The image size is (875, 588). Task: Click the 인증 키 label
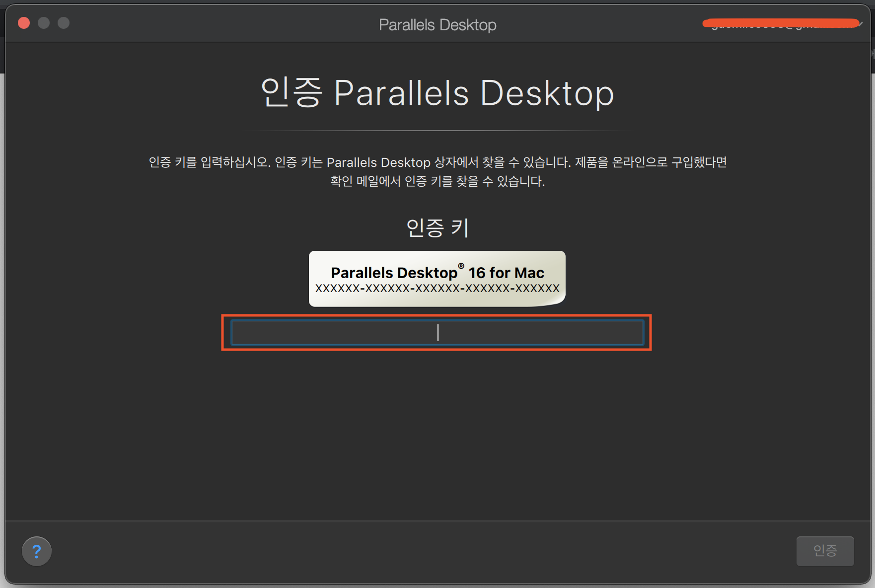(x=437, y=228)
